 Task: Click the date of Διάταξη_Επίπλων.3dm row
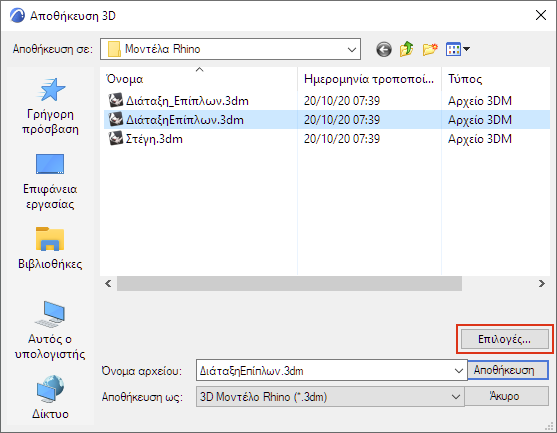point(342,101)
